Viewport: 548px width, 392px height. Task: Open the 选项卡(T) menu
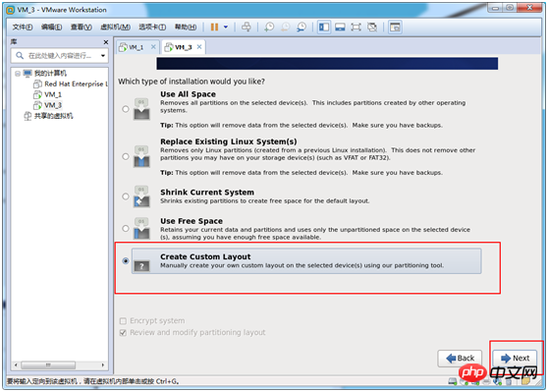[x=152, y=27]
